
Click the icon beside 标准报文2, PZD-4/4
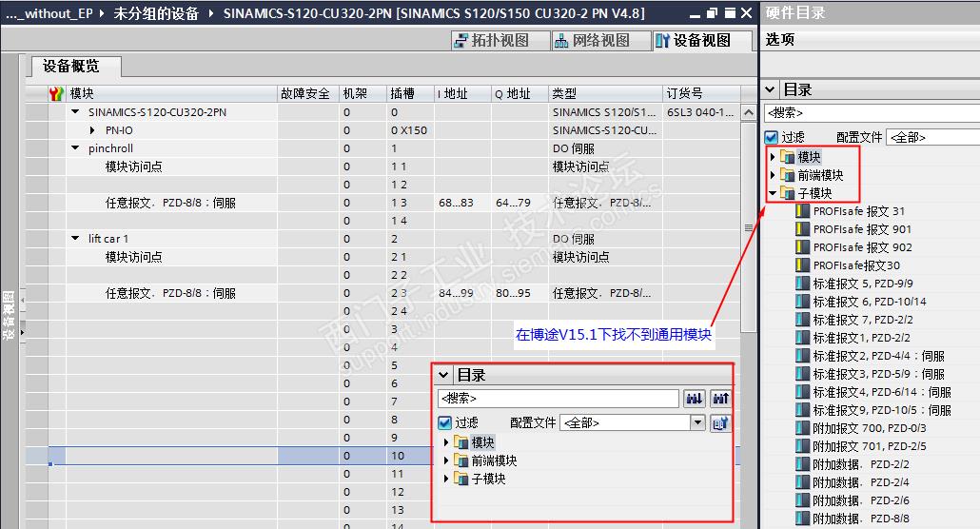802,357
